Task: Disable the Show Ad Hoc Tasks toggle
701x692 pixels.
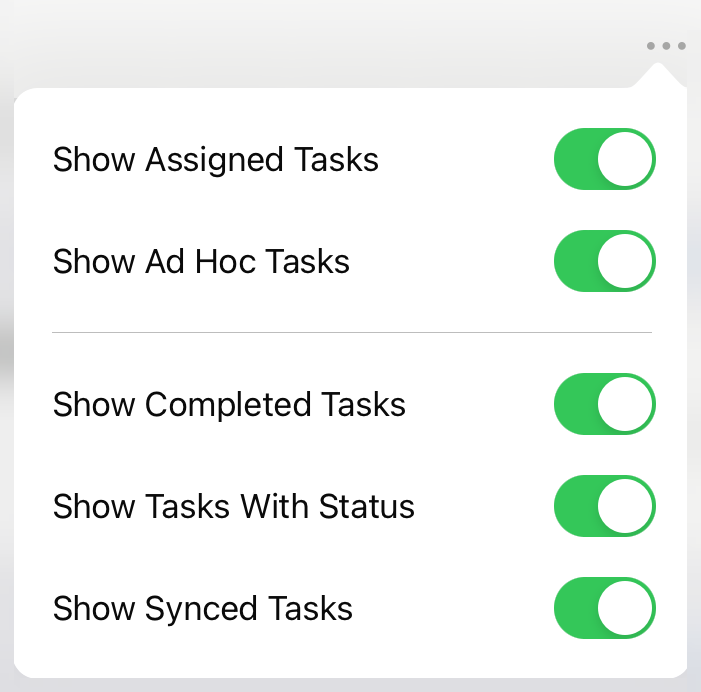Action: 604,261
